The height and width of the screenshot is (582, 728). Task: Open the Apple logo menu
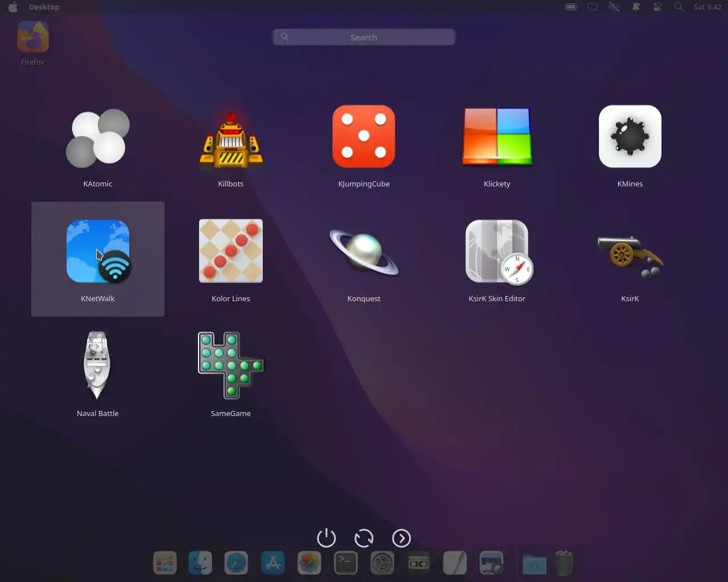pos(13,7)
